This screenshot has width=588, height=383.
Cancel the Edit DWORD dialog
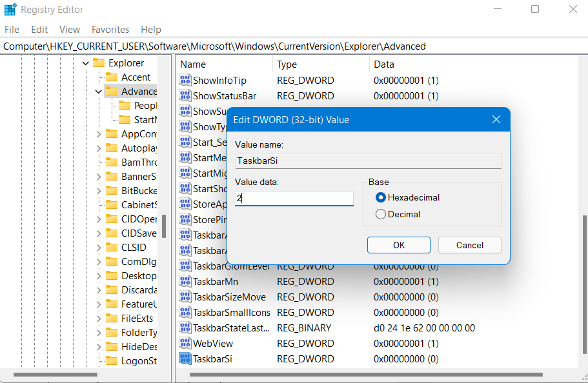point(469,245)
